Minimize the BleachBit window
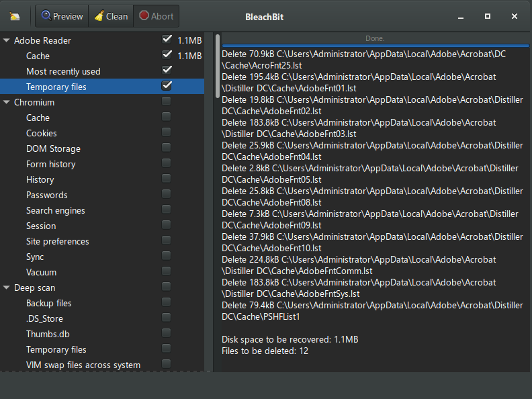The width and height of the screenshot is (532, 399). (x=460, y=17)
